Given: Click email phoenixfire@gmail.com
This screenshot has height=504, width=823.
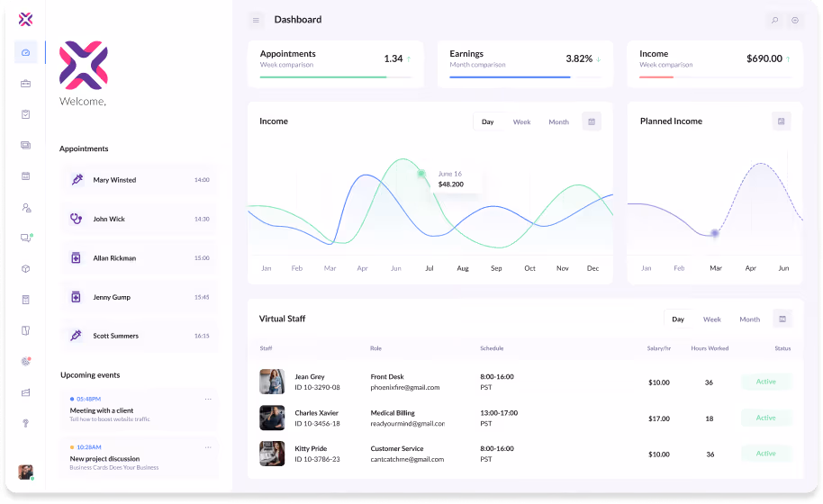Looking at the screenshot, I should pyautogui.click(x=404, y=388).
